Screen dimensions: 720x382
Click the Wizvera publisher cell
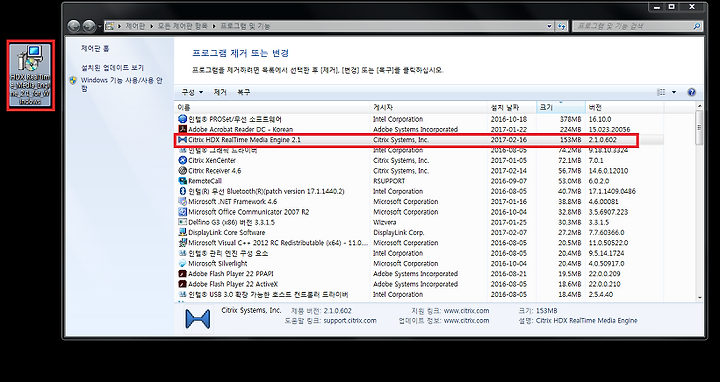[385, 222]
